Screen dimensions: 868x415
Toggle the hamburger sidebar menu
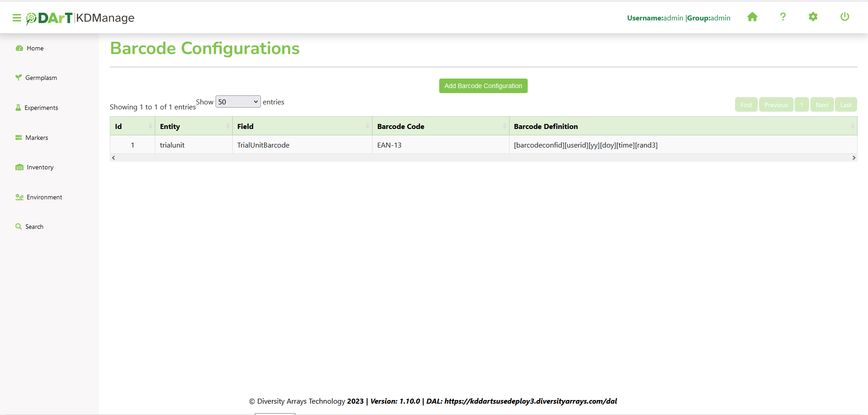[17, 18]
